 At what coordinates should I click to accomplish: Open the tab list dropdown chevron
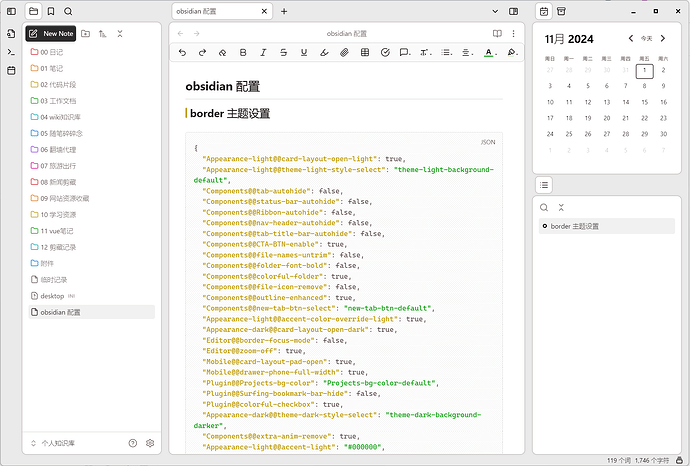(x=495, y=11)
